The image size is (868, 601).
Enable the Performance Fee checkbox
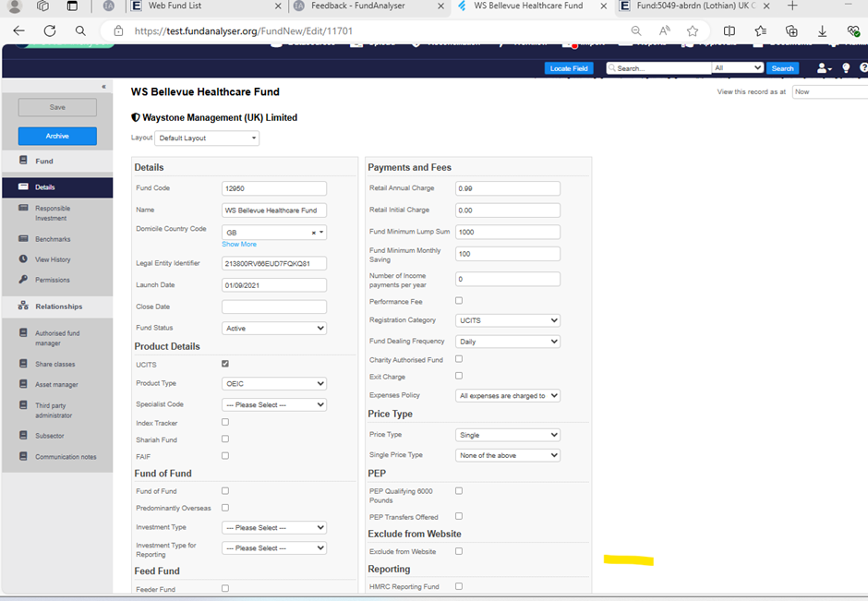(x=459, y=301)
